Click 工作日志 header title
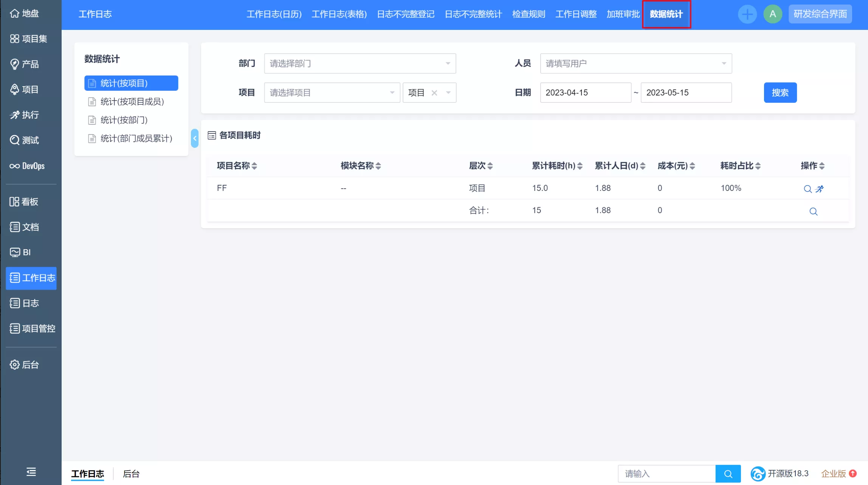This screenshot has width=868, height=485. point(95,14)
